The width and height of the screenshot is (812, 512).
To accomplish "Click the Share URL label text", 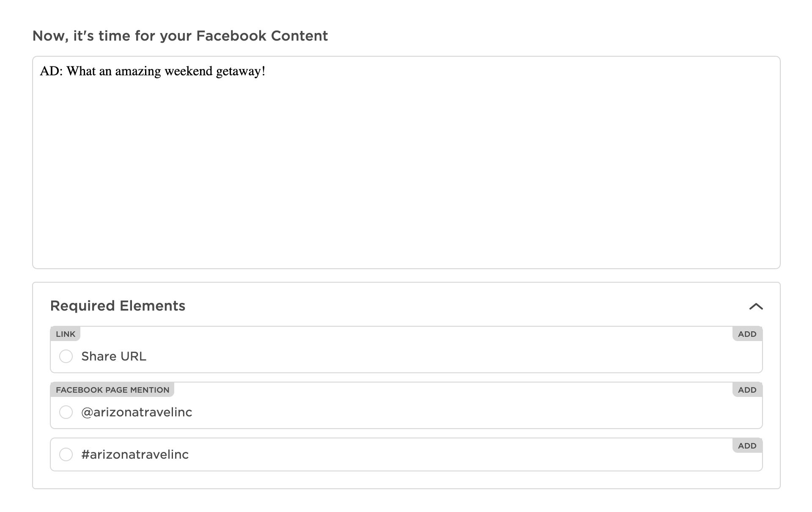I will pos(114,356).
